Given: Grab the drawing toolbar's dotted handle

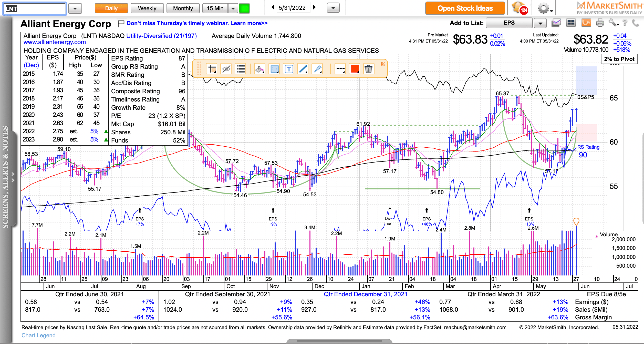Looking at the screenshot, I should coord(199,69).
